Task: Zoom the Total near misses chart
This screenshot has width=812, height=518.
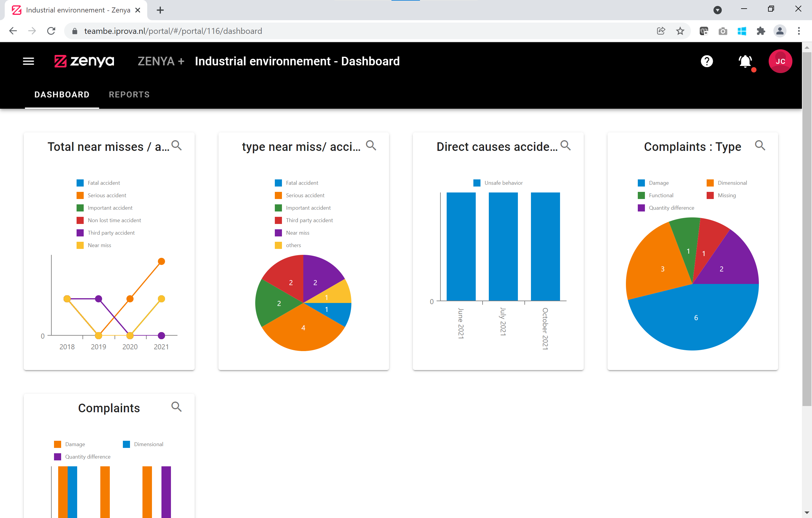Action: coord(176,146)
